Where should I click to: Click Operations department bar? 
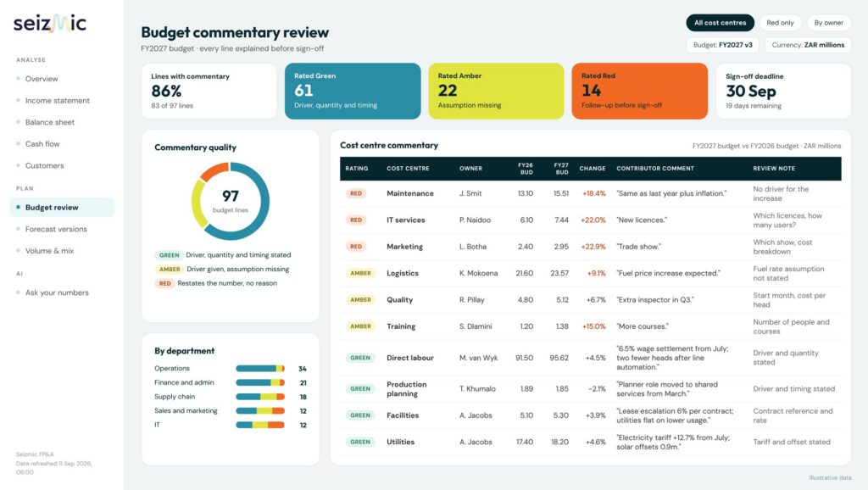click(260, 368)
